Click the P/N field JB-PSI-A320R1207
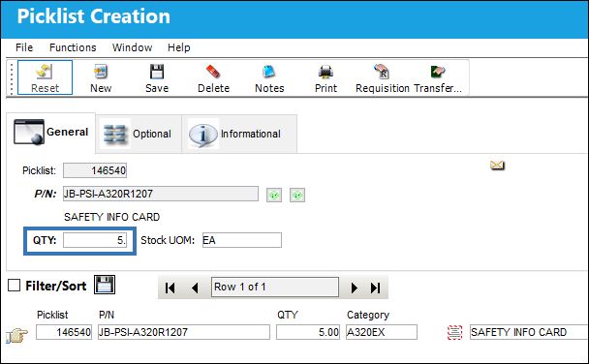This screenshot has width=589, height=364. (x=161, y=194)
